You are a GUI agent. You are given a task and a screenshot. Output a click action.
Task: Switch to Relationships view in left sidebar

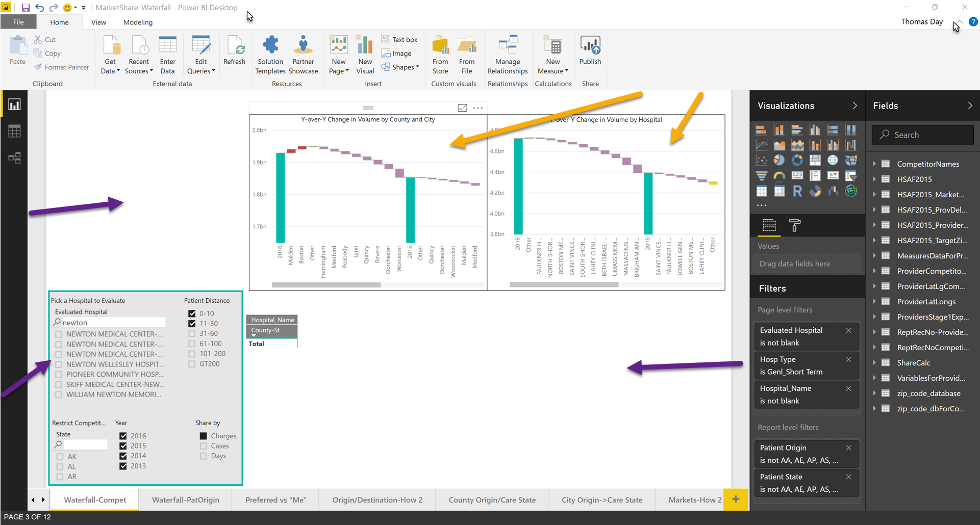click(x=14, y=157)
